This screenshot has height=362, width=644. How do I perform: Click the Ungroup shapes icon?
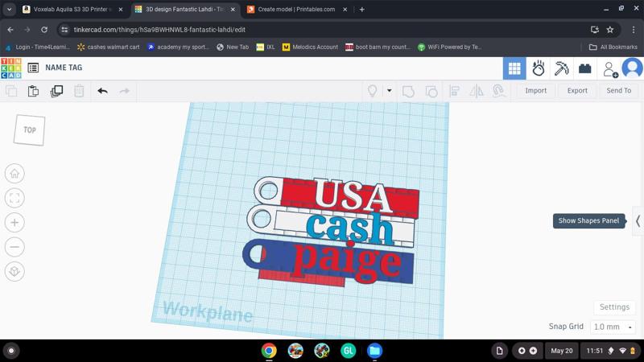[x=431, y=91]
